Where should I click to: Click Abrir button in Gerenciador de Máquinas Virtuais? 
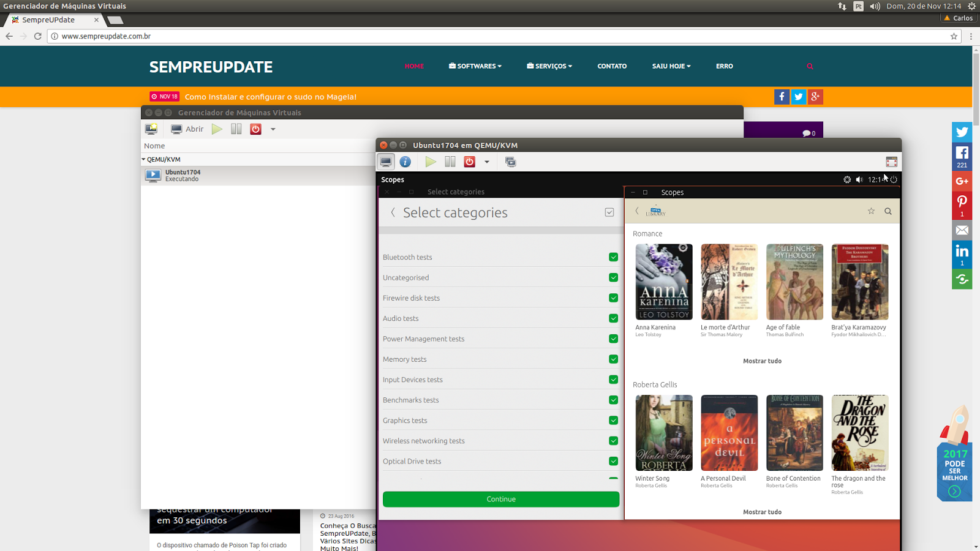point(187,129)
